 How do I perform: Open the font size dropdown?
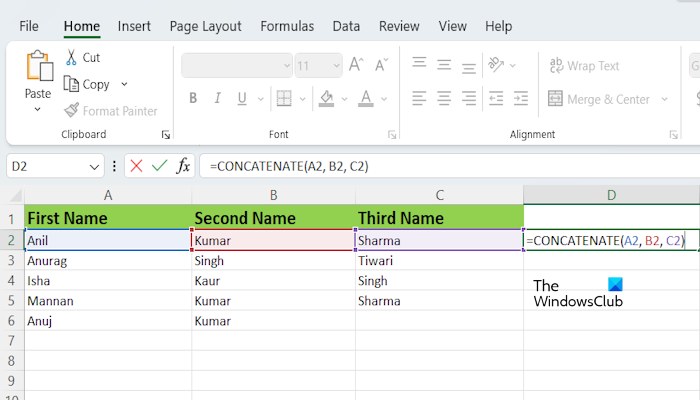pos(335,66)
